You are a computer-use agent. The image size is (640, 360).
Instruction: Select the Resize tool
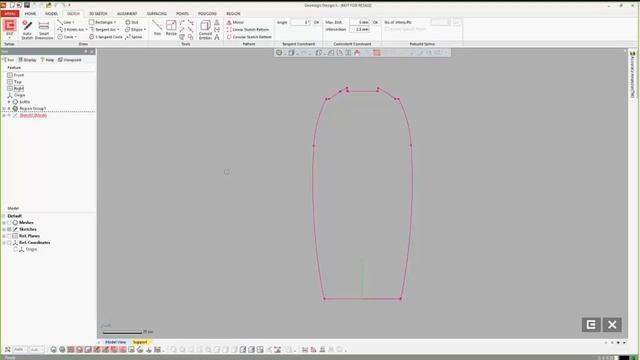coord(171,28)
